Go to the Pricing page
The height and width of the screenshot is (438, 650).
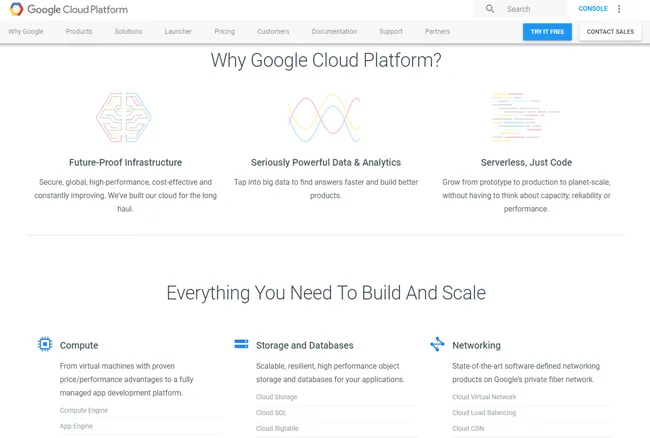click(x=224, y=32)
